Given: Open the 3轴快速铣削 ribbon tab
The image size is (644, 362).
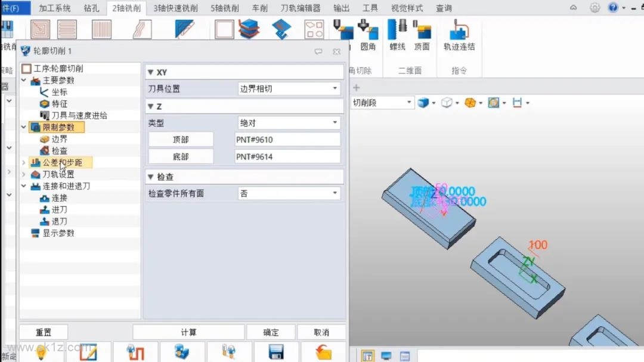Looking at the screenshot, I should (176, 8).
